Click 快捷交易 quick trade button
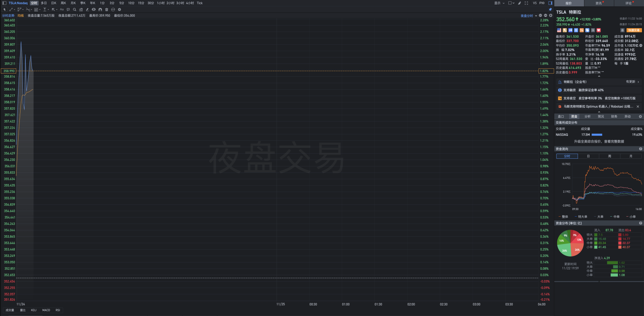This screenshot has width=644, height=316. pos(634,30)
